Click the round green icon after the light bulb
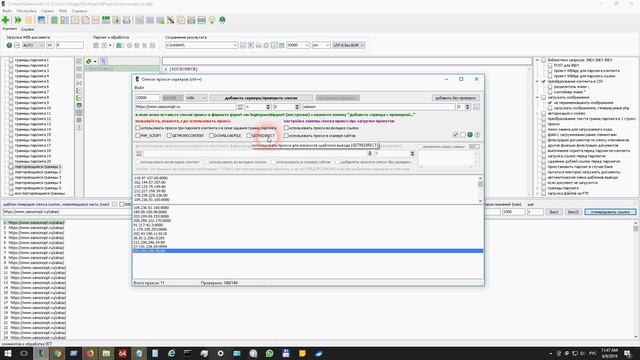The image size is (640, 360). [x=222, y=20]
